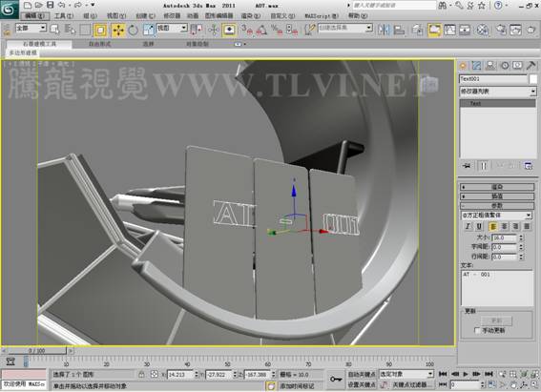Activate the Select and Rotate tool
Viewport: 541px width, 392px height.
pos(134,30)
